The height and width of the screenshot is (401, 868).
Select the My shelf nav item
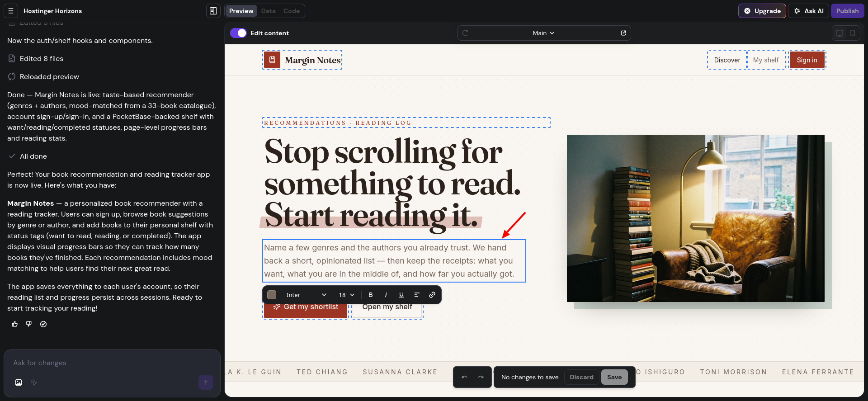point(766,60)
